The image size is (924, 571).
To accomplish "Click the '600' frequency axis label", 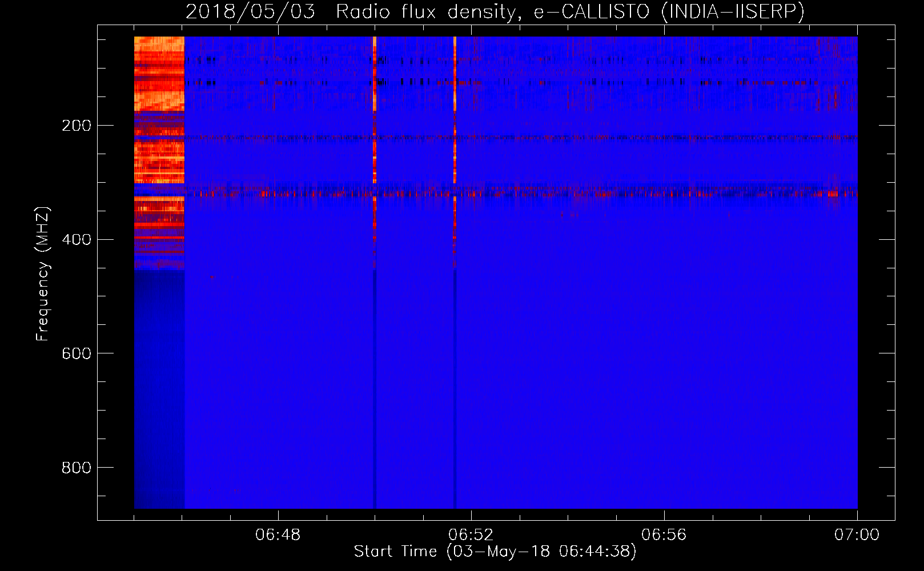I will (77, 353).
